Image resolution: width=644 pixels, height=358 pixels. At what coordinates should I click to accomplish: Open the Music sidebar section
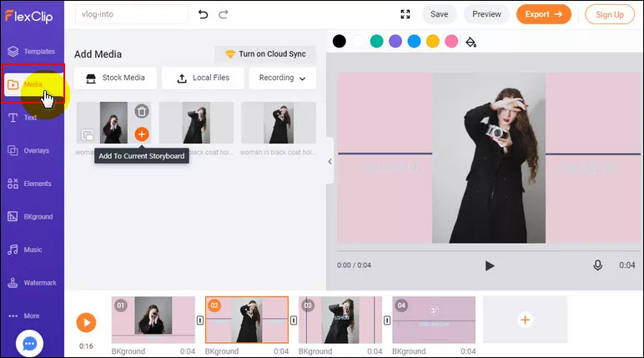tap(25, 250)
